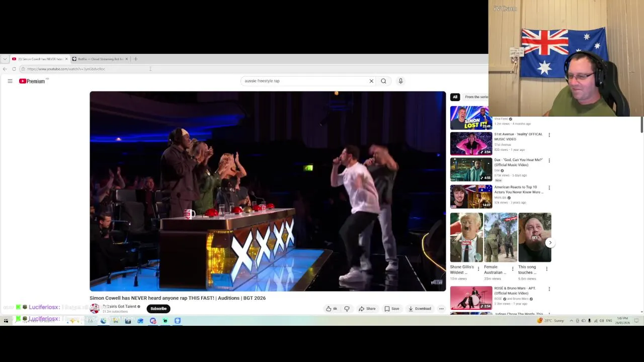This screenshot has height=362, width=644.
Task: Open options for Shane Gillis's short
Action: 478,269
